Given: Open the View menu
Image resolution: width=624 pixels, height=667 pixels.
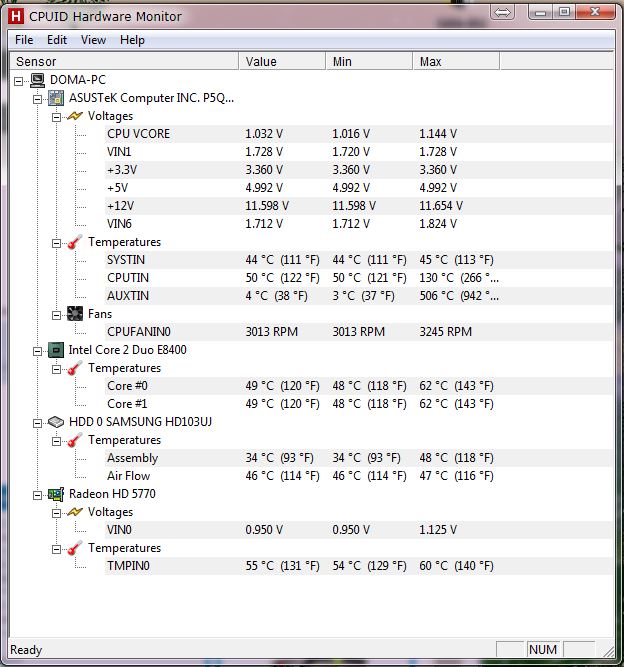Looking at the screenshot, I should click(93, 40).
